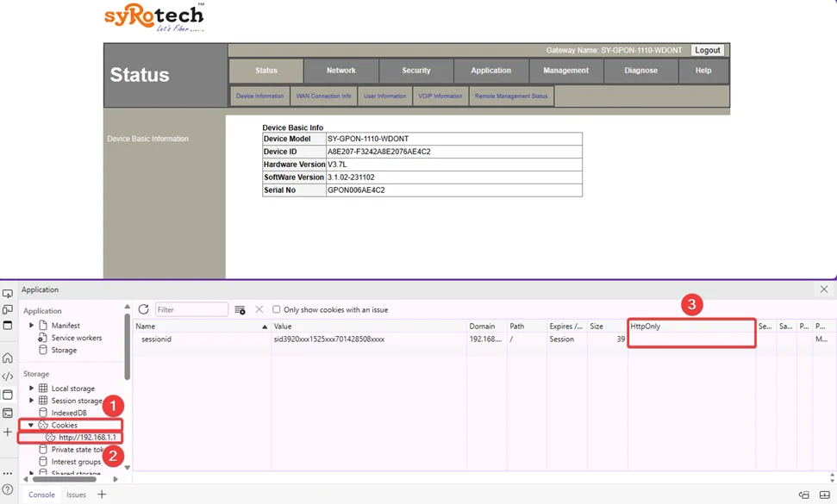The image size is (837, 504).
Task: Open the Management tab
Action: (x=565, y=71)
